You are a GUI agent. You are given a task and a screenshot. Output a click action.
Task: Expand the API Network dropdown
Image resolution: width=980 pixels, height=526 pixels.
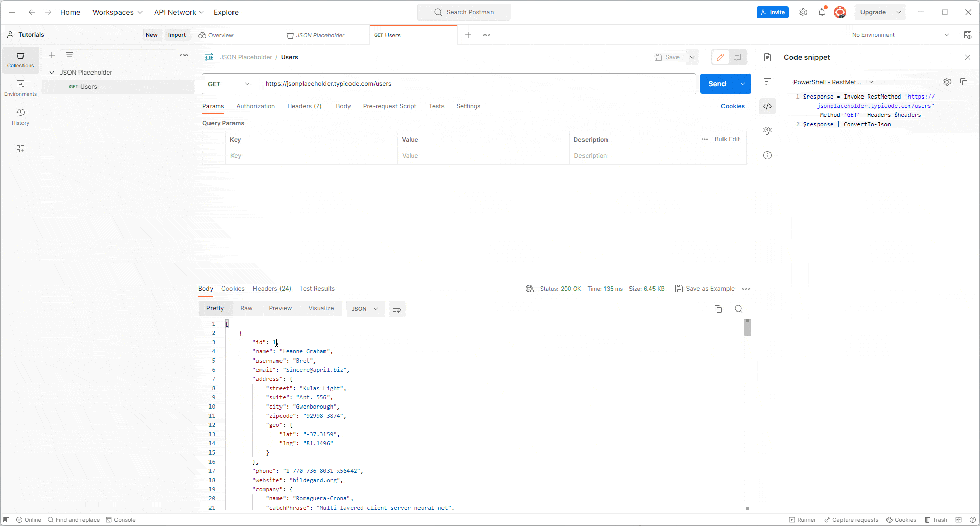pos(179,12)
